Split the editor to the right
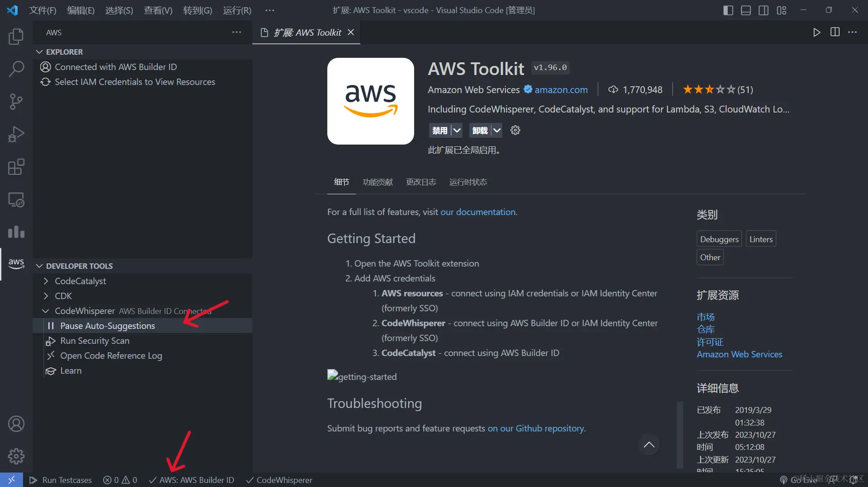 835,32
